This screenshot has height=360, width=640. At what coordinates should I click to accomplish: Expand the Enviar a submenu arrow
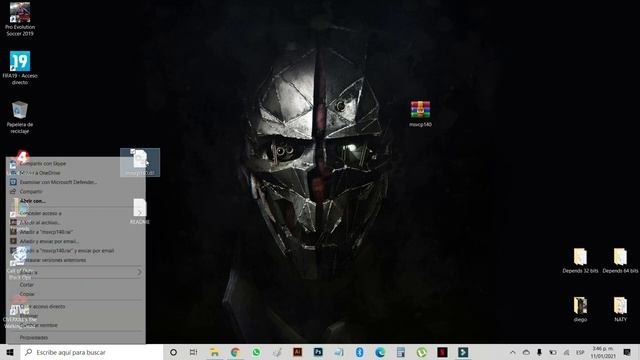click(139, 272)
